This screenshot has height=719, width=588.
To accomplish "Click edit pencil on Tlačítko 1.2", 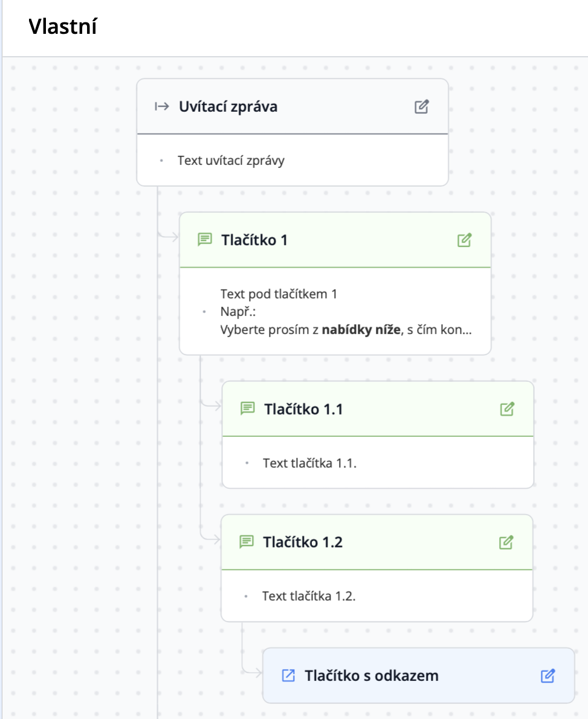I will pyautogui.click(x=506, y=543).
